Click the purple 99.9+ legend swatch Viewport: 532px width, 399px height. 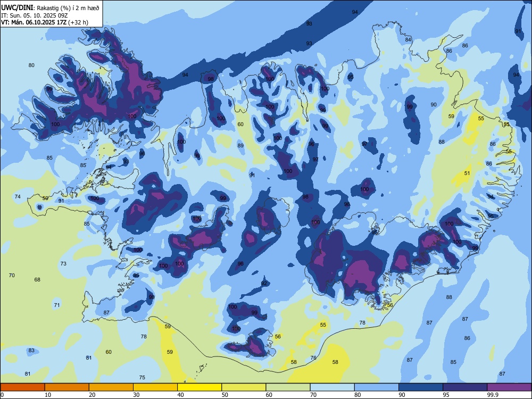pos(509,387)
